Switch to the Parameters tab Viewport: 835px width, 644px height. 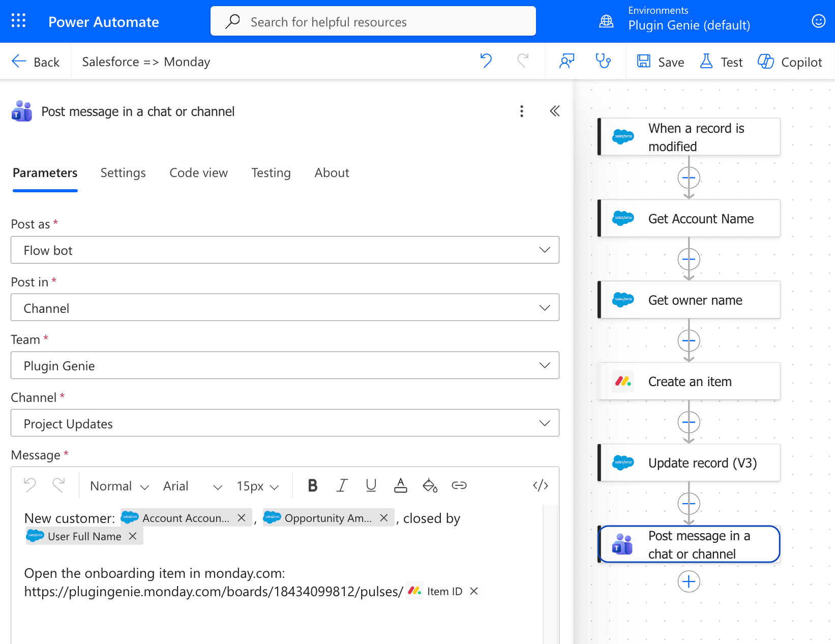click(45, 173)
